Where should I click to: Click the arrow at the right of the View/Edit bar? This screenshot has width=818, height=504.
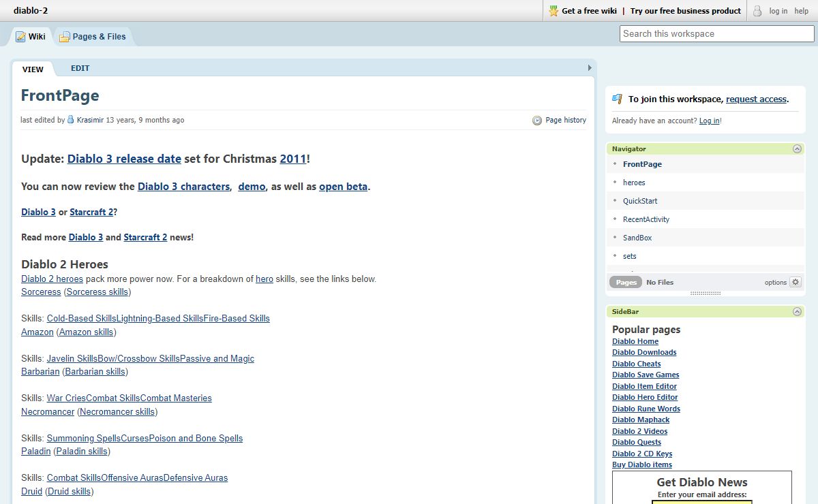[590, 68]
